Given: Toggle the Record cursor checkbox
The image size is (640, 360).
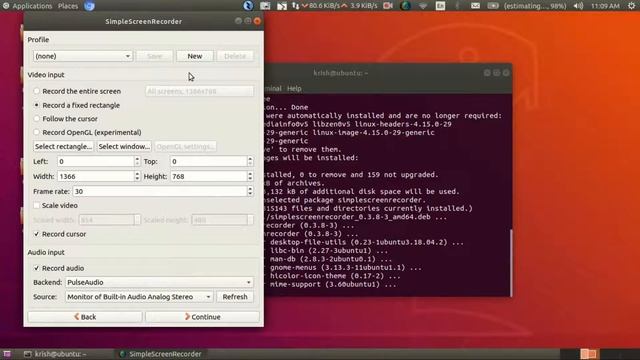Looking at the screenshot, I should click(37, 234).
